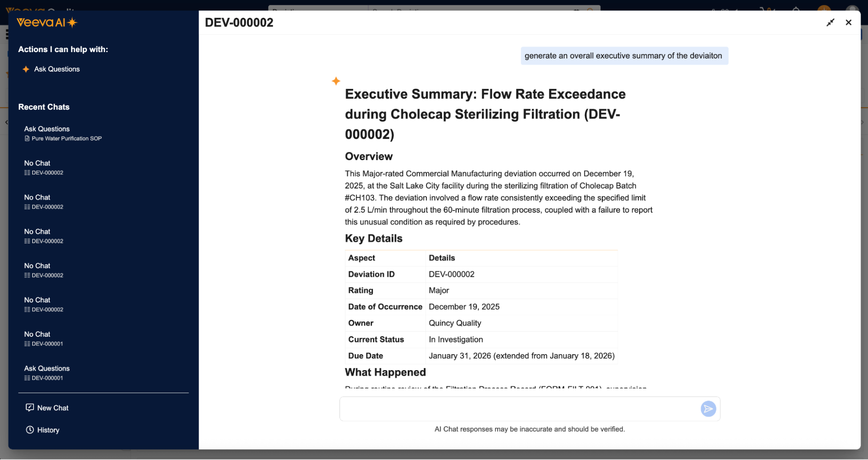Click the send message arrow button
This screenshot has height=460, width=868.
[x=708, y=409]
